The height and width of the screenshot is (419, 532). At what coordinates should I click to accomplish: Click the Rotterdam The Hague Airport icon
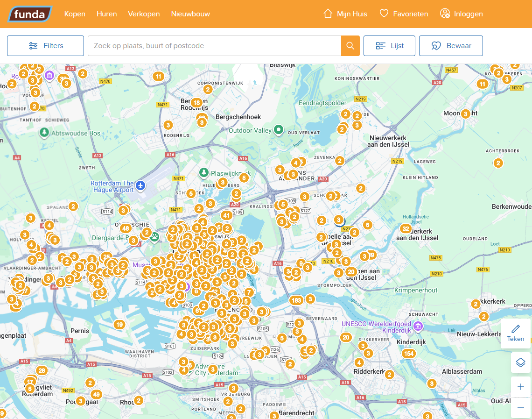pyautogui.click(x=140, y=186)
